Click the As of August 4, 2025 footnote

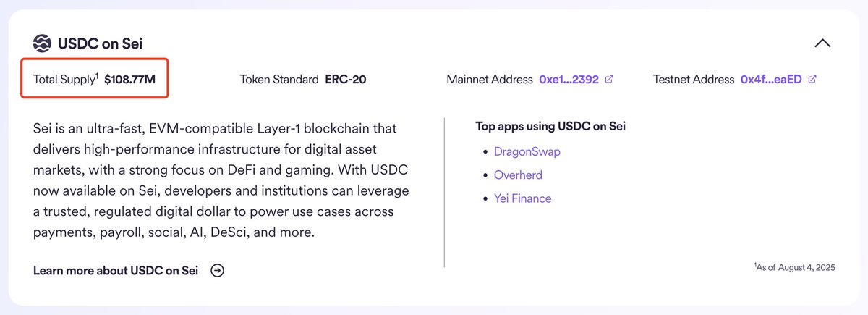point(794,267)
